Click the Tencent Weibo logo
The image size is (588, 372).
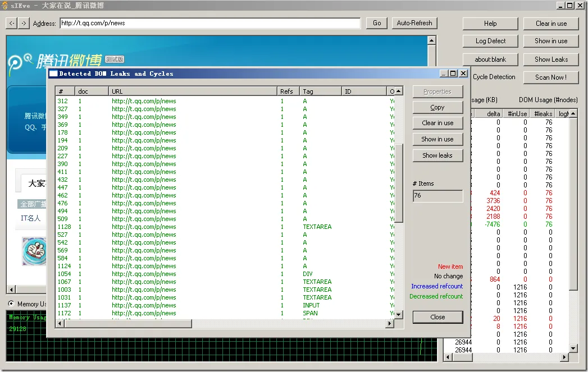[55, 62]
